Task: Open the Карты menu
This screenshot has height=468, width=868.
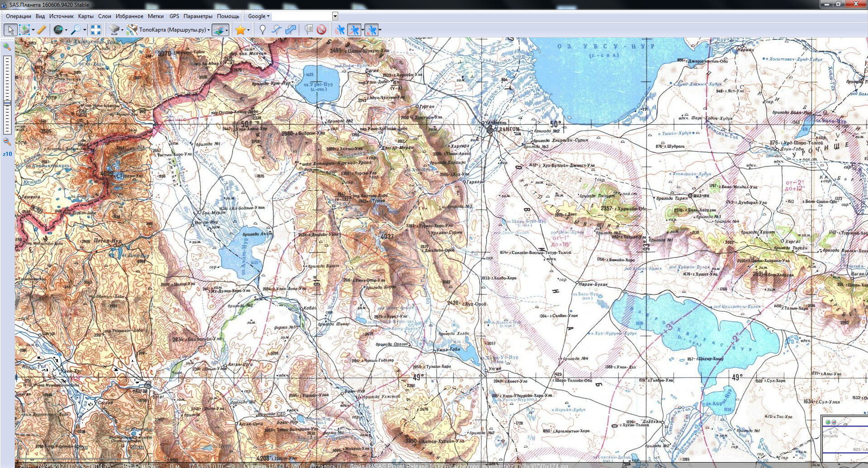Action: point(86,16)
